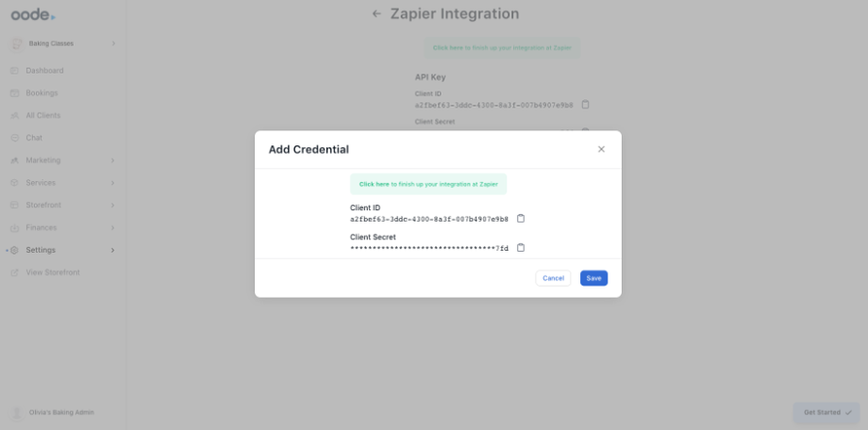Copy the Client Secret in the dialog
Screen dimensions: 868x430
[521, 248]
